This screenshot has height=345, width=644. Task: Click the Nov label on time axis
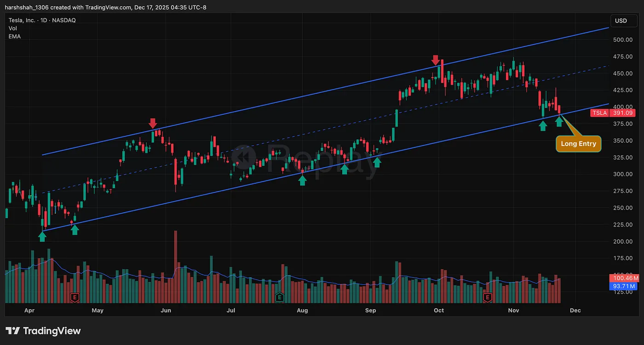pyautogui.click(x=513, y=311)
